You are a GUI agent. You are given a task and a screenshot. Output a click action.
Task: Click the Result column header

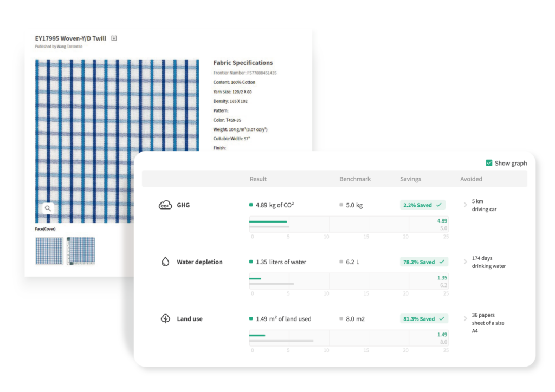click(258, 179)
